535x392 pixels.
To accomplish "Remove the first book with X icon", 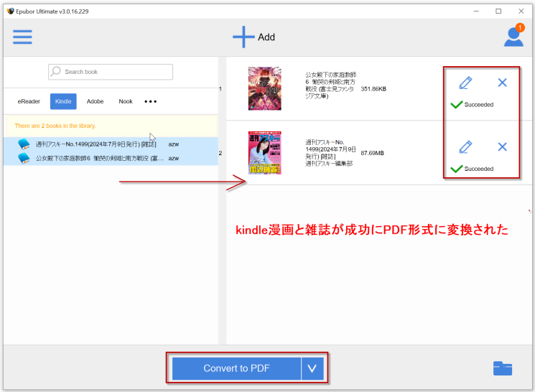I will click(503, 83).
